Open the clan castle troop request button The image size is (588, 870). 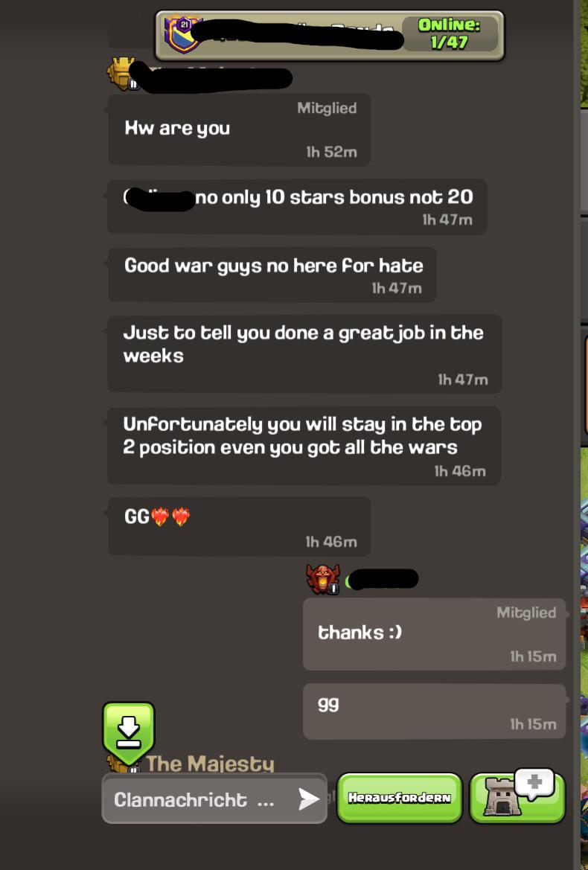tap(517, 796)
